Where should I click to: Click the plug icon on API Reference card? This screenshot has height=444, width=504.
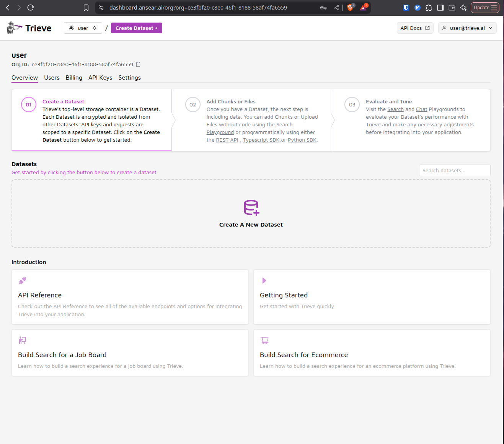pyautogui.click(x=23, y=281)
